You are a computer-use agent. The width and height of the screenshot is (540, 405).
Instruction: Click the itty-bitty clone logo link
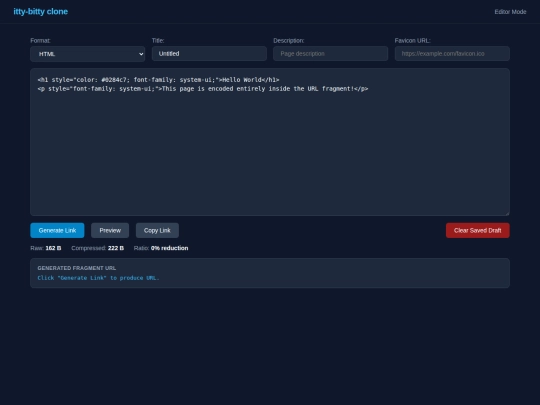click(x=41, y=12)
